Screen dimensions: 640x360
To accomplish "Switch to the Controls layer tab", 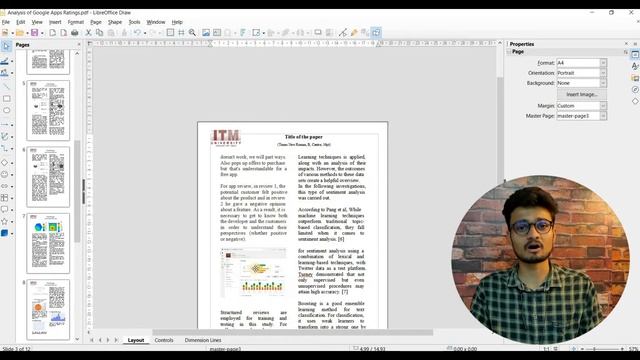I will coord(164,340).
